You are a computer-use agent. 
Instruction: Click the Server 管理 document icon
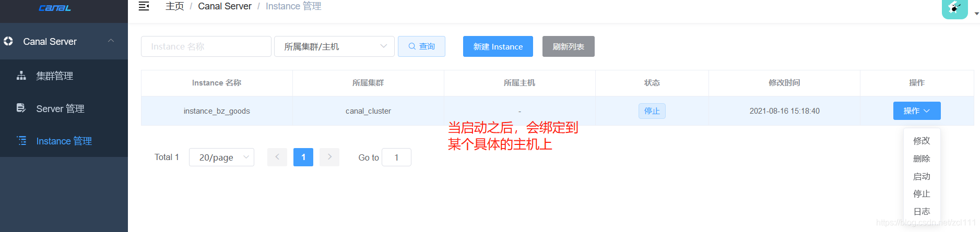[x=21, y=108]
